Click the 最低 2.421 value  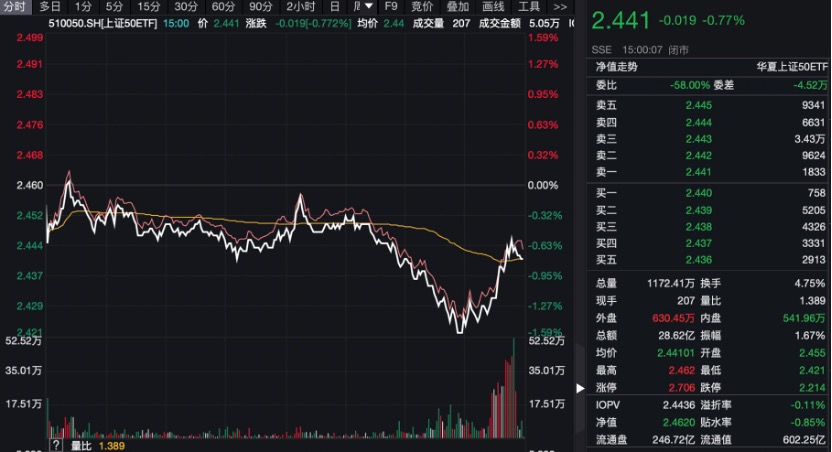click(812, 370)
